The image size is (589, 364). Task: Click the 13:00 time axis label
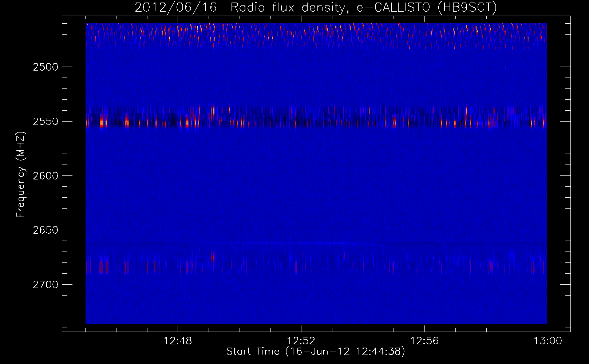pyautogui.click(x=548, y=341)
